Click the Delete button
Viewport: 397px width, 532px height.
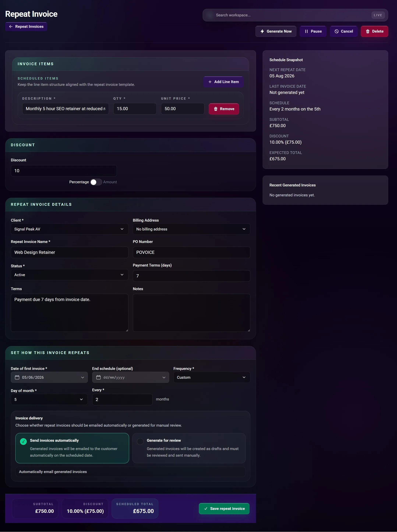[374, 31]
